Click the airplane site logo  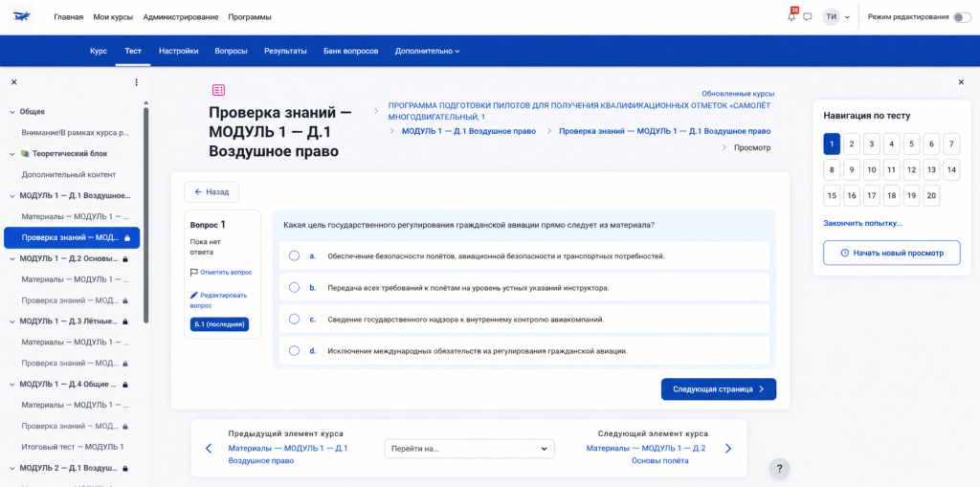(23, 16)
